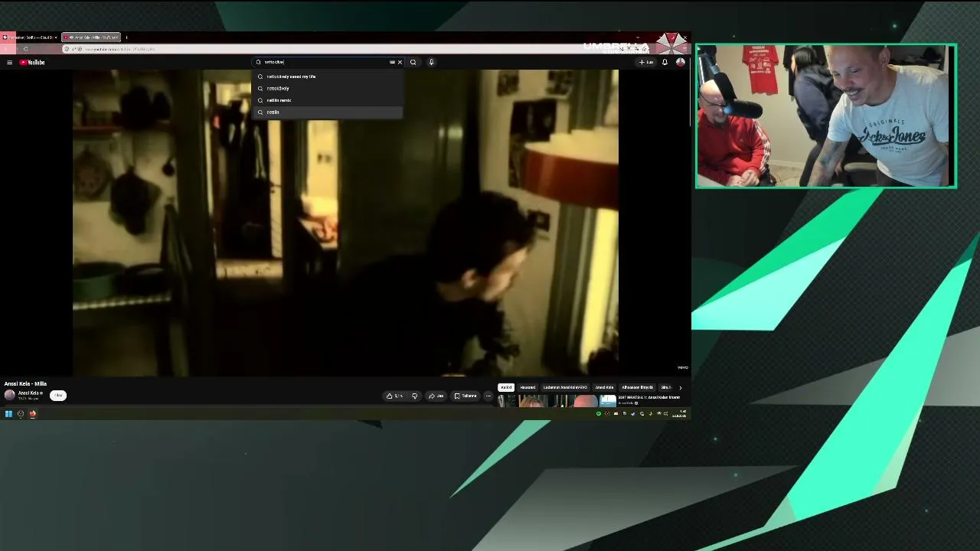
Task: Open the Windows Start menu
Action: click(x=8, y=414)
